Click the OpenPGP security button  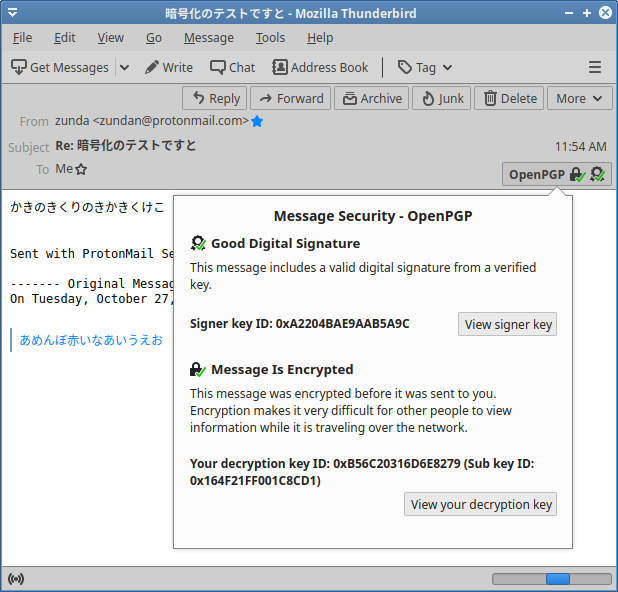557,174
